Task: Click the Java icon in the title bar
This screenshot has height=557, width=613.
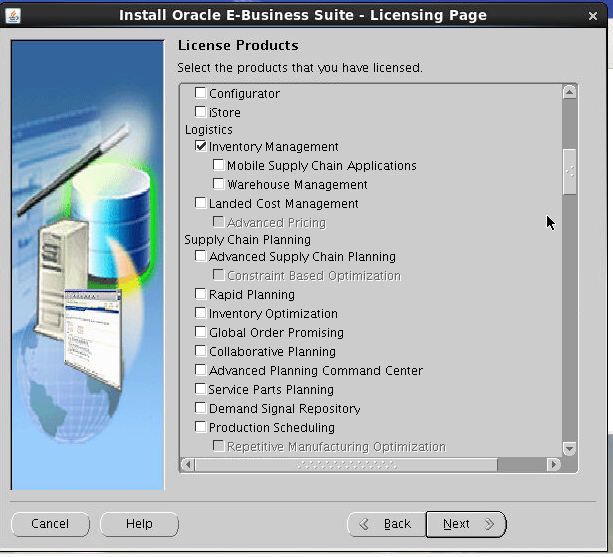Action: [13, 16]
